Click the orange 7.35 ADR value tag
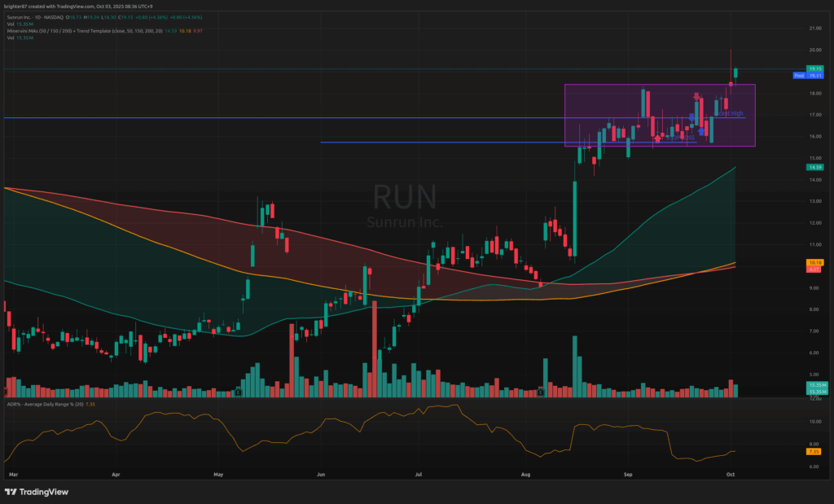 pos(814,451)
